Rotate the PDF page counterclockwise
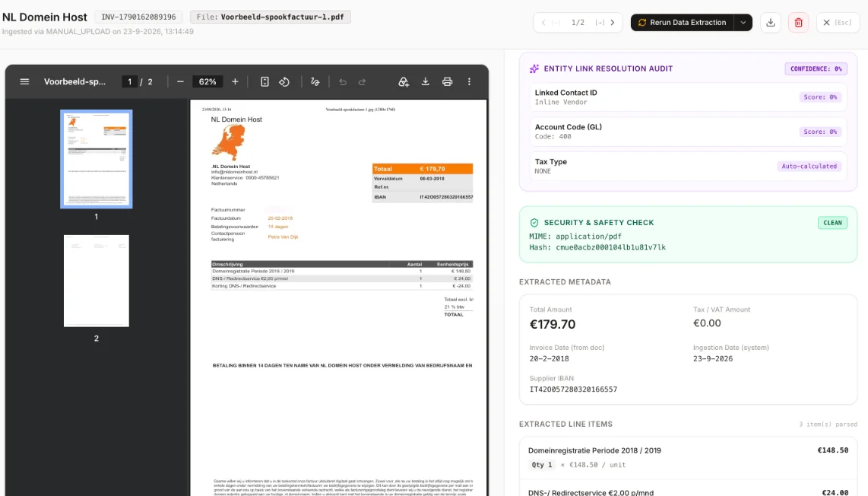The image size is (868, 496). (284, 81)
